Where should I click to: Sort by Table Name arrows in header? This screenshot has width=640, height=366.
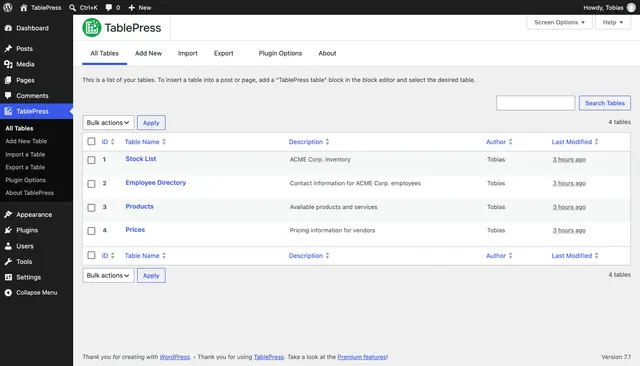click(164, 142)
